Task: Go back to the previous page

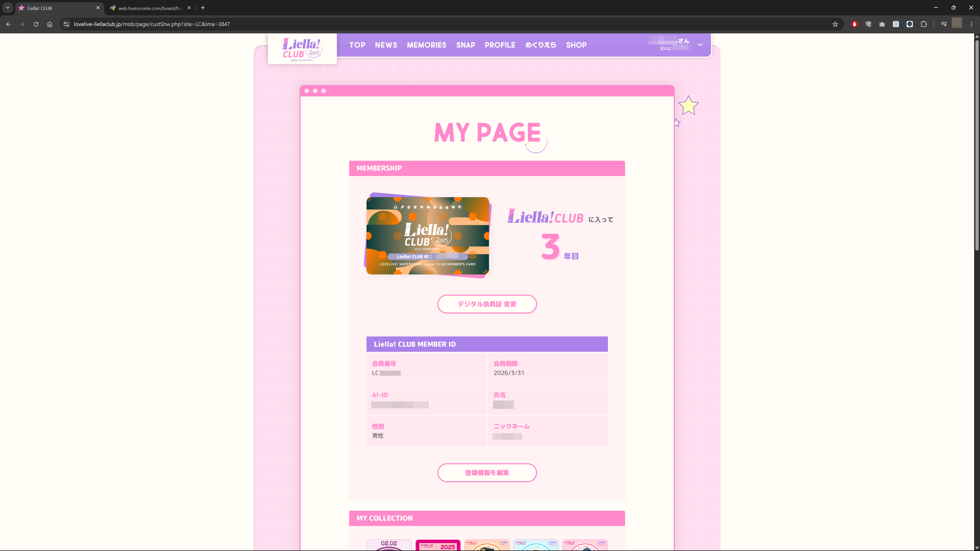Action: [x=8, y=24]
